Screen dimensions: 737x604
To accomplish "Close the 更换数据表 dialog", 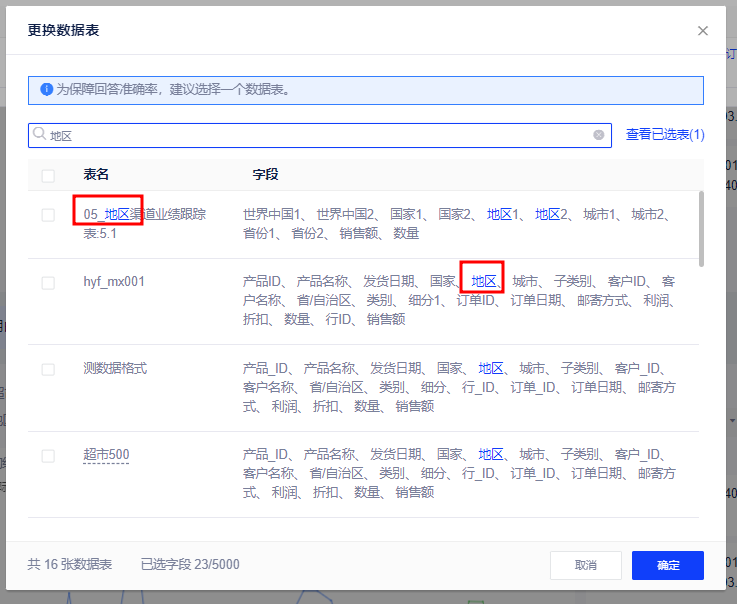I will (703, 31).
